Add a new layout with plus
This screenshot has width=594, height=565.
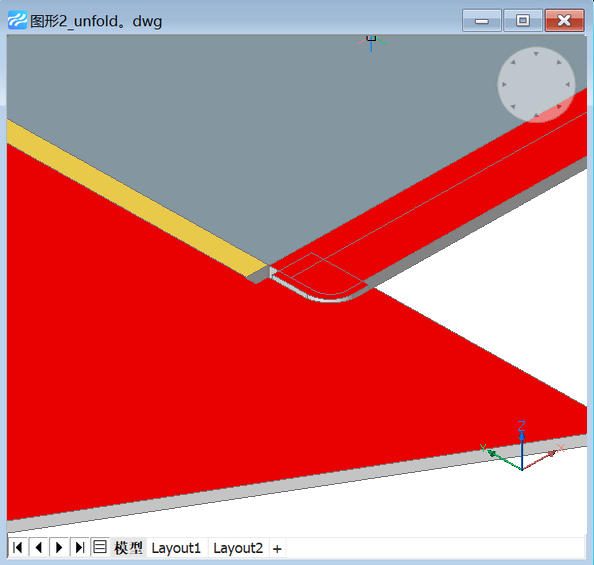[277, 549]
